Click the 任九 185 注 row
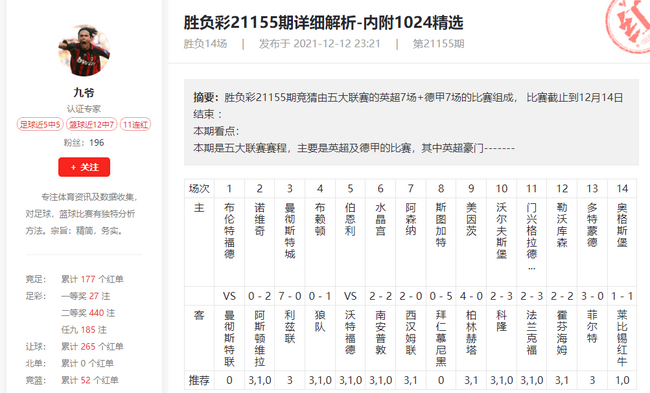The width and height of the screenshot is (650, 393). (x=84, y=330)
